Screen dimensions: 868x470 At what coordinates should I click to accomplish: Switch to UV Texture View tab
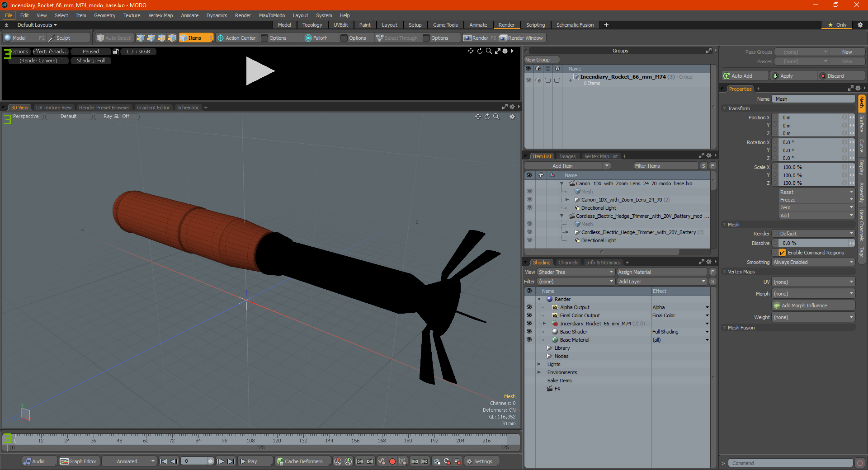point(54,108)
